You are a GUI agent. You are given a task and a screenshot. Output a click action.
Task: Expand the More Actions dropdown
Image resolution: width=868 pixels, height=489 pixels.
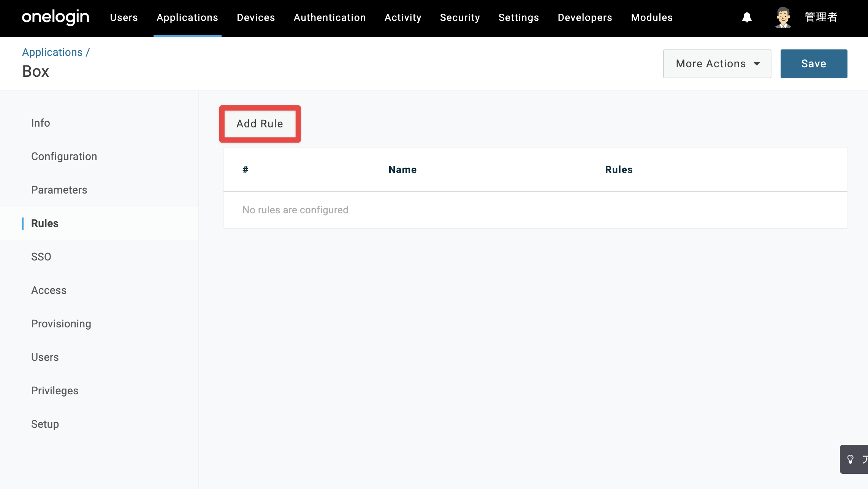717,64
